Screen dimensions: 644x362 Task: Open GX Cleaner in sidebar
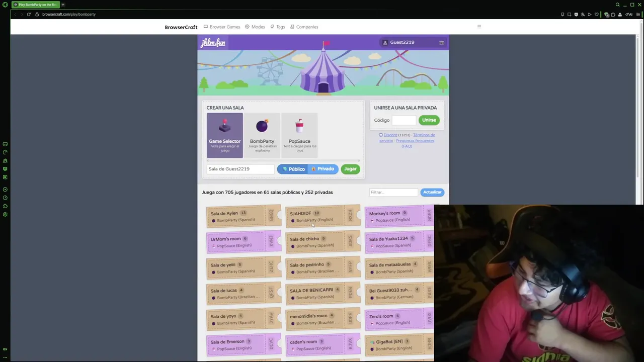click(5, 160)
